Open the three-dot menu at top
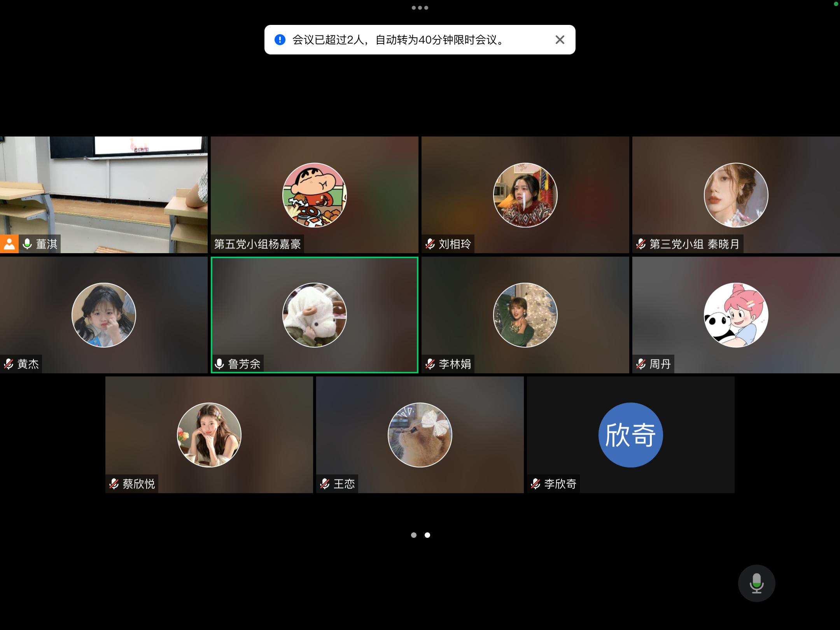Image resolution: width=840 pixels, height=630 pixels. pos(420,8)
